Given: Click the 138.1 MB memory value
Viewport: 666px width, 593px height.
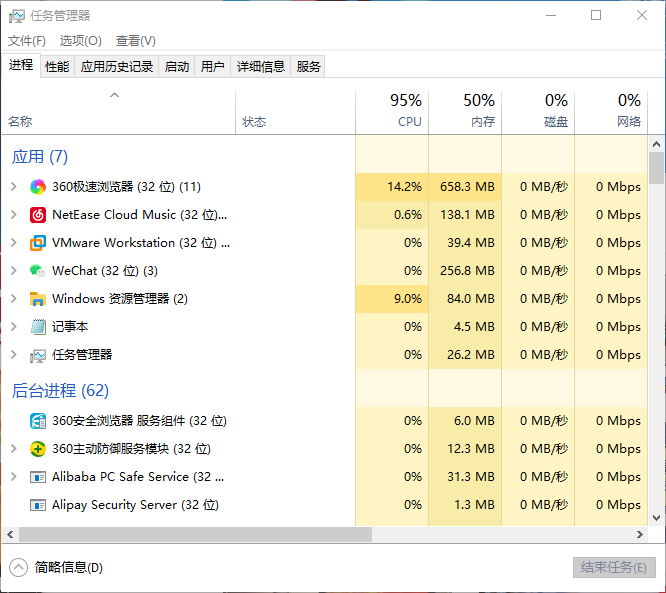Looking at the screenshot, I should (x=467, y=215).
